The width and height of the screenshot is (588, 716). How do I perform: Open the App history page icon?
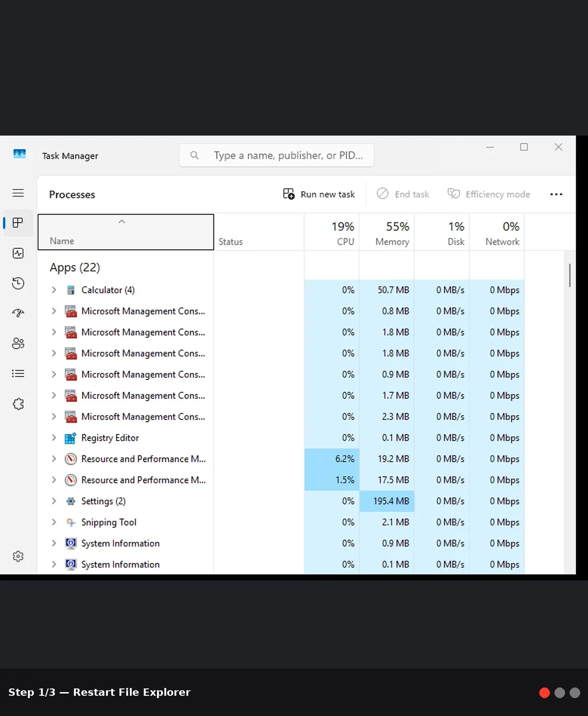point(18,283)
